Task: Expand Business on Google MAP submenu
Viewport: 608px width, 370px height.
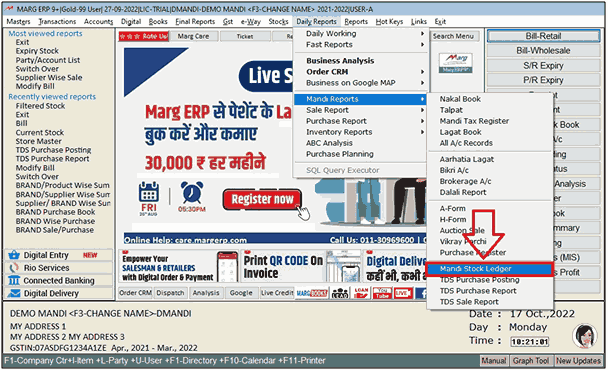Action: (422, 83)
